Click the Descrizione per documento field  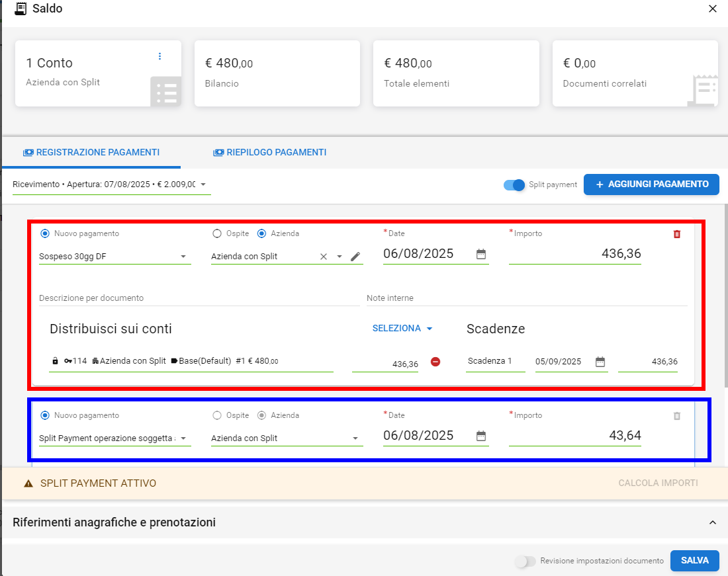199,298
